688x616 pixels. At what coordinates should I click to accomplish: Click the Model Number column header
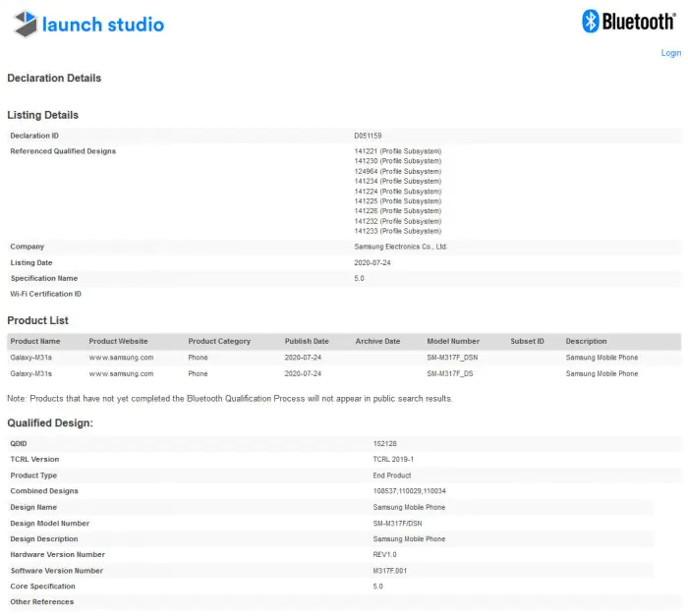pos(453,341)
